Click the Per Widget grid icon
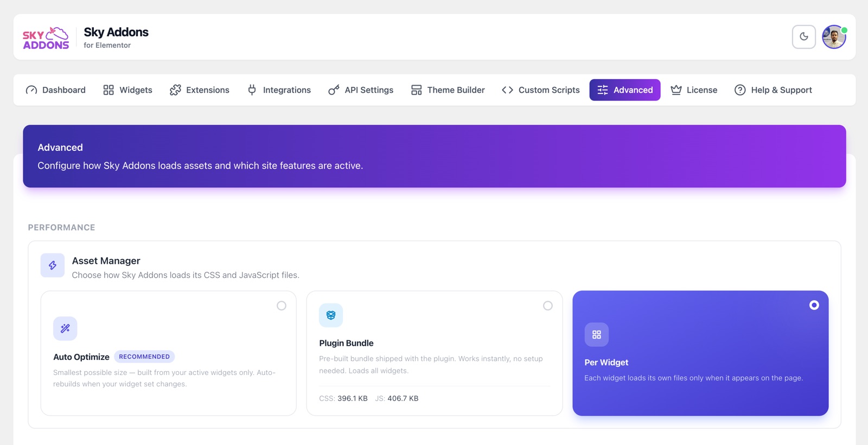 tap(597, 335)
